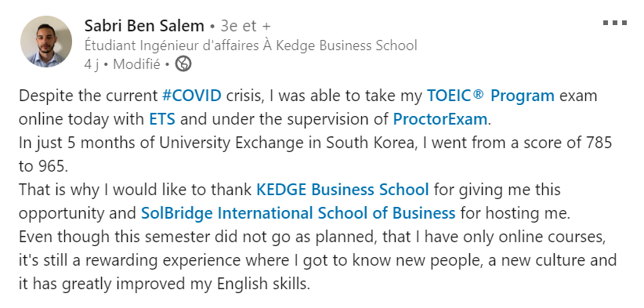The width and height of the screenshot is (644, 308).
Task: Click the '3e et +' connection degree label
Action: (245, 26)
